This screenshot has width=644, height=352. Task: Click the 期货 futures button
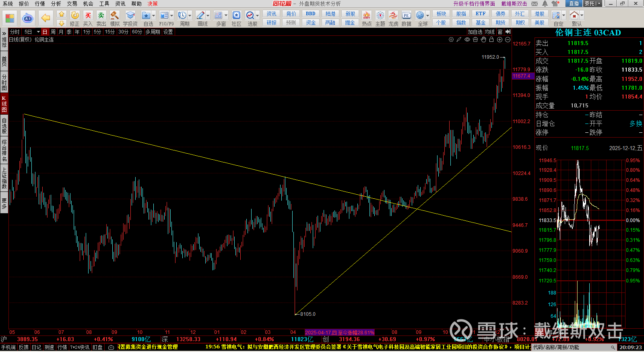click(x=500, y=23)
